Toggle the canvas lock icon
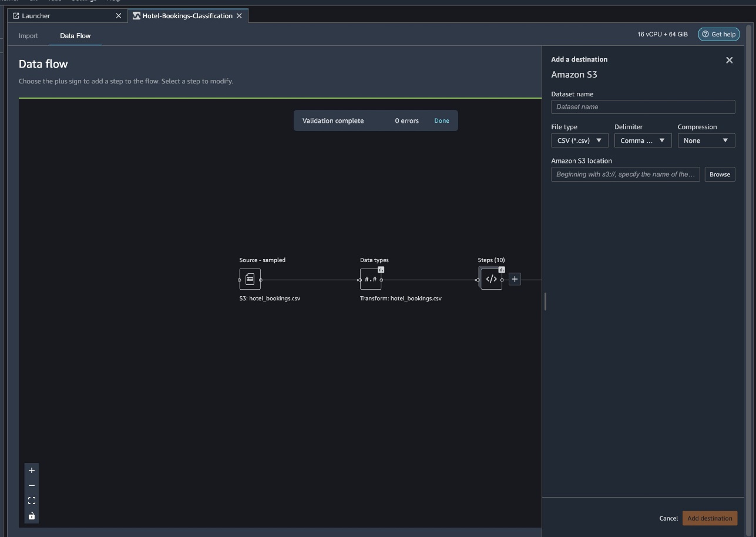Image resolution: width=756 pixels, height=537 pixels. point(32,516)
